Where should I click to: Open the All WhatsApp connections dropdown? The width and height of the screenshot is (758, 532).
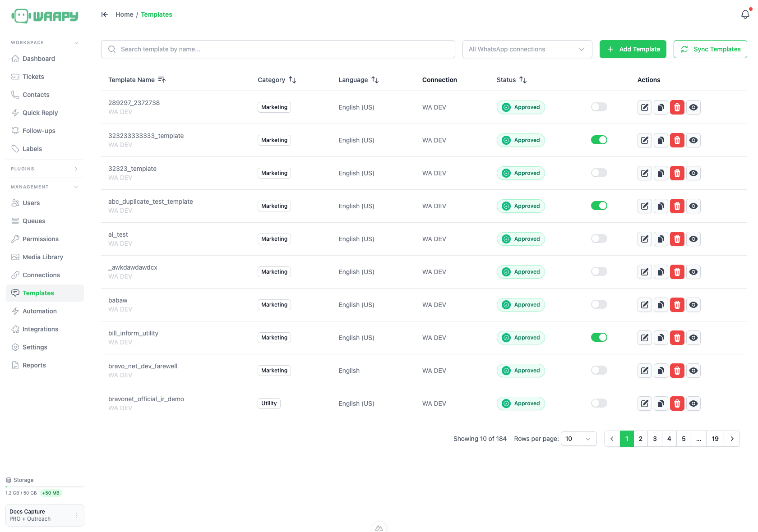click(527, 49)
